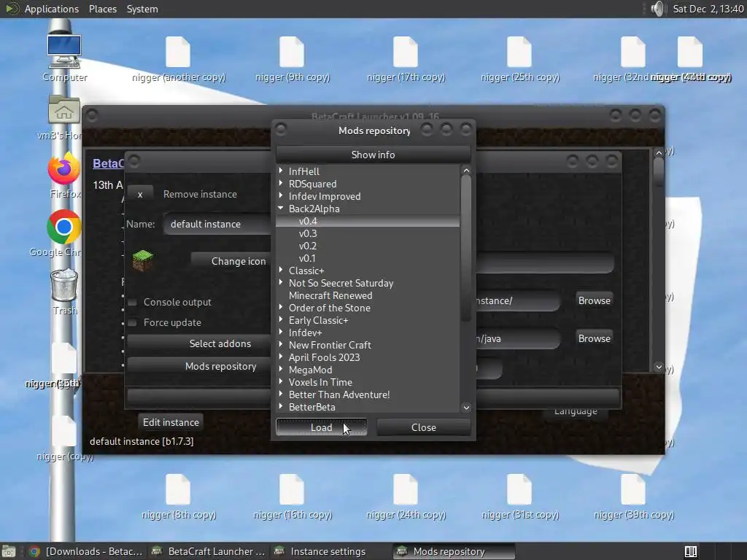747x560 pixels.
Task: Click Mods repository button in Instance settings
Action: click(x=199, y=366)
